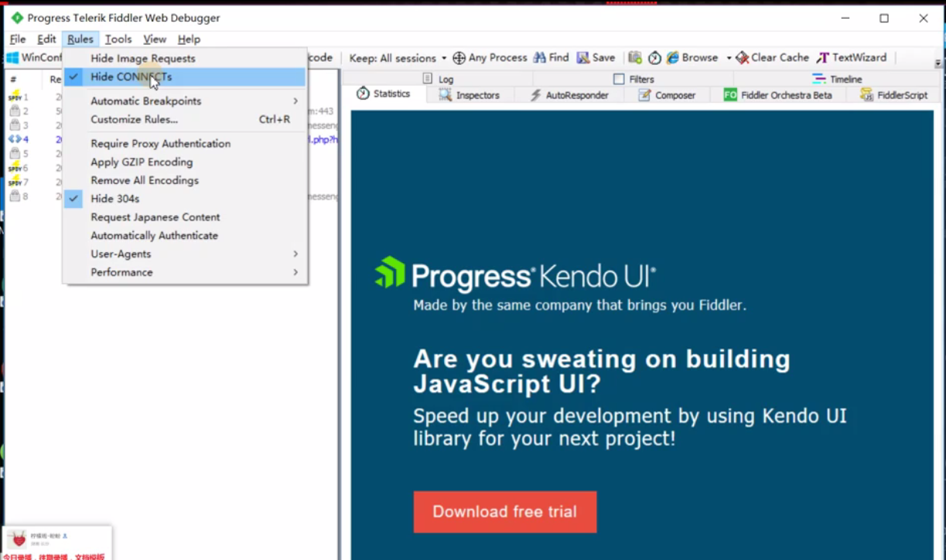Click the Find binoculars icon
This screenshot has width=946, height=560.
(540, 58)
